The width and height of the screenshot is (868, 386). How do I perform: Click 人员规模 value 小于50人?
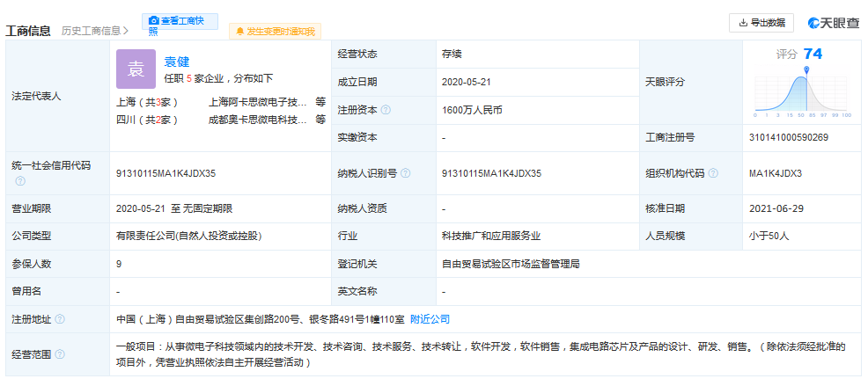[x=769, y=237]
